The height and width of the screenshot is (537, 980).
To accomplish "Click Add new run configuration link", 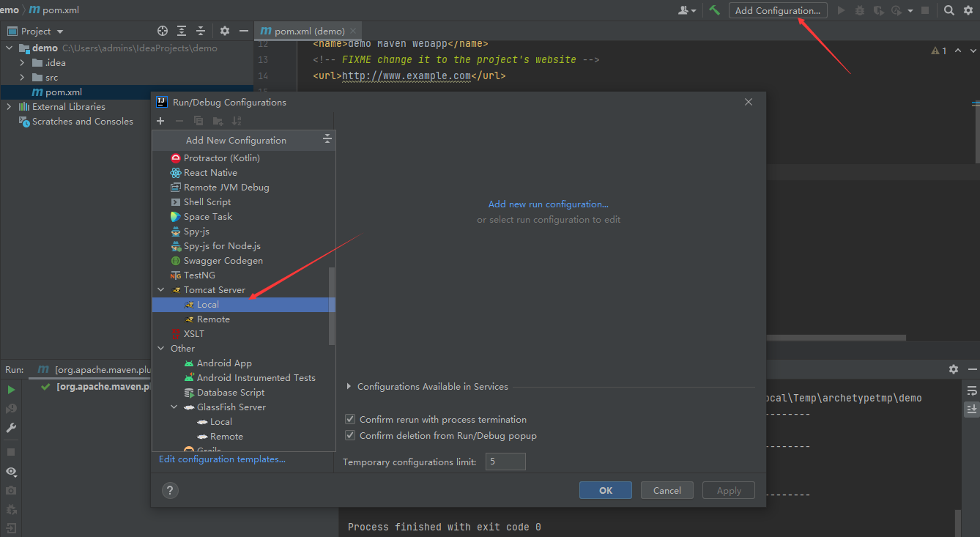I will 549,204.
